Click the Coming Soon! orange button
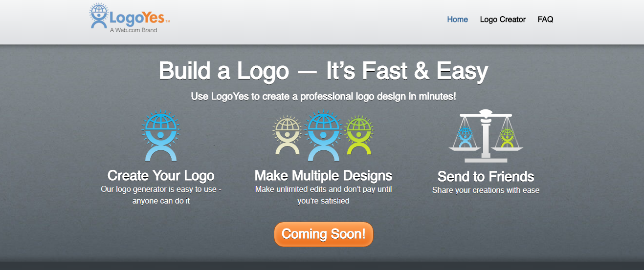Viewport: 644px width, 270px height. click(323, 234)
